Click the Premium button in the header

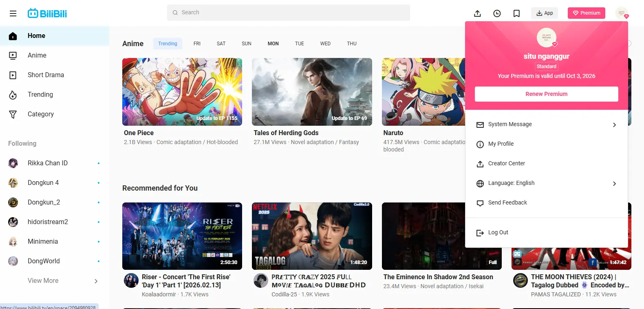587,13
